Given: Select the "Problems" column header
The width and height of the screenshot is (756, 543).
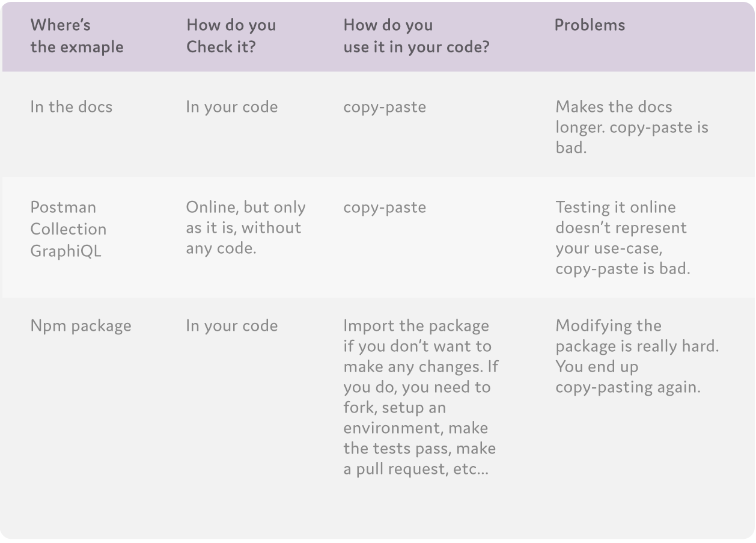Looking at the screenshot, I should click(x=590, y=25).
